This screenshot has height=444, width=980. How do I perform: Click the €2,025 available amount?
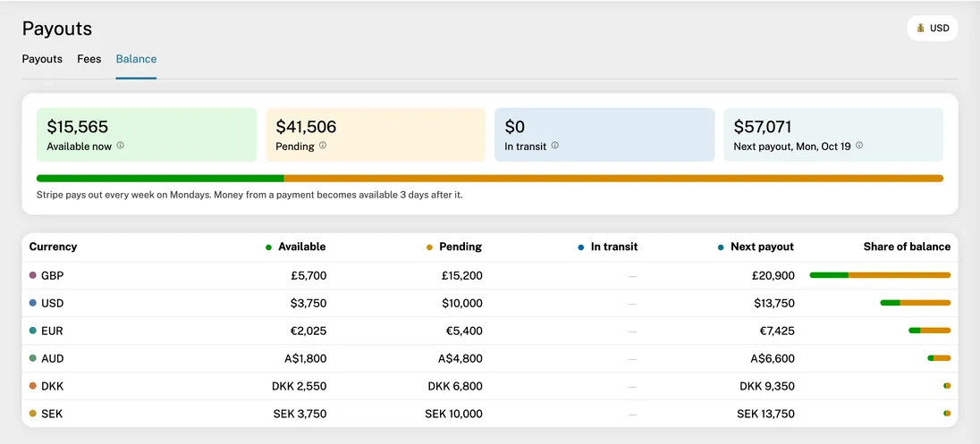click(x=308, y=331)
